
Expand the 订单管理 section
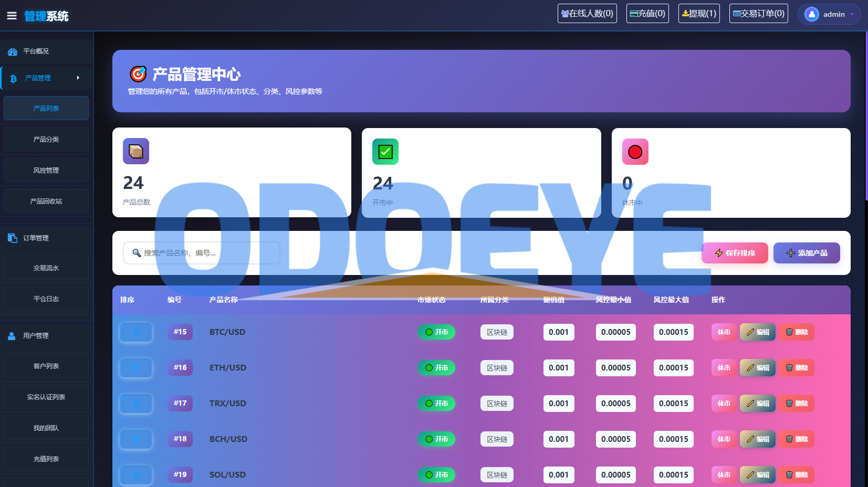(x=47, y=238)
